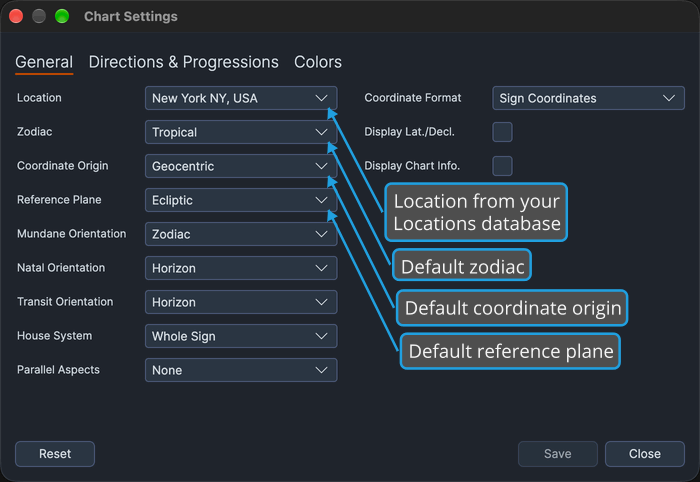
Task: Click the Display Chart Info. label text
Action: click(x=412, y=166)
